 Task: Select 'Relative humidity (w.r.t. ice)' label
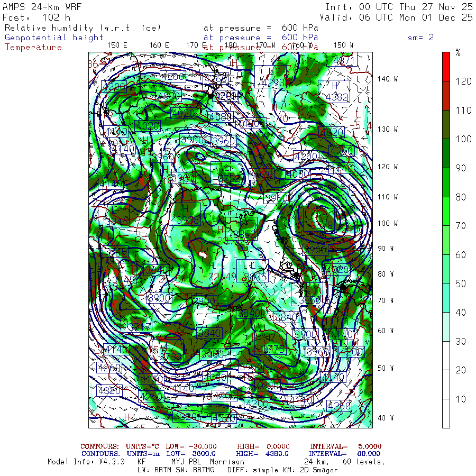click(83, 28)
